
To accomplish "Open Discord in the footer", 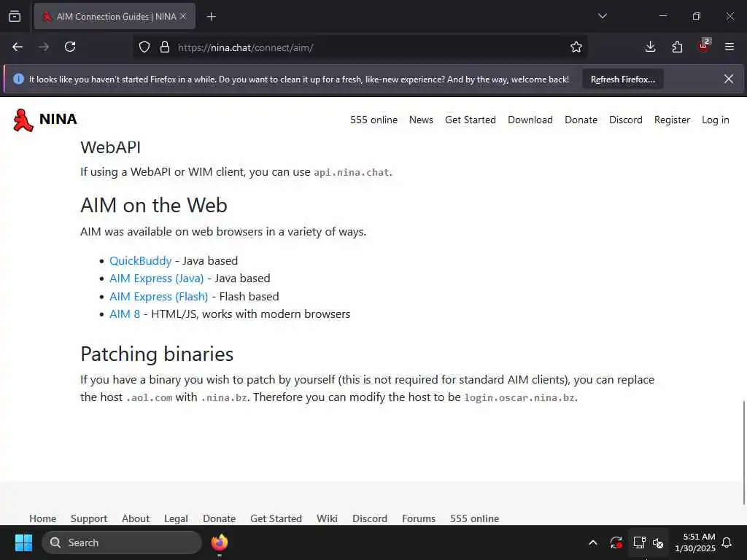I will coord(370,518).
